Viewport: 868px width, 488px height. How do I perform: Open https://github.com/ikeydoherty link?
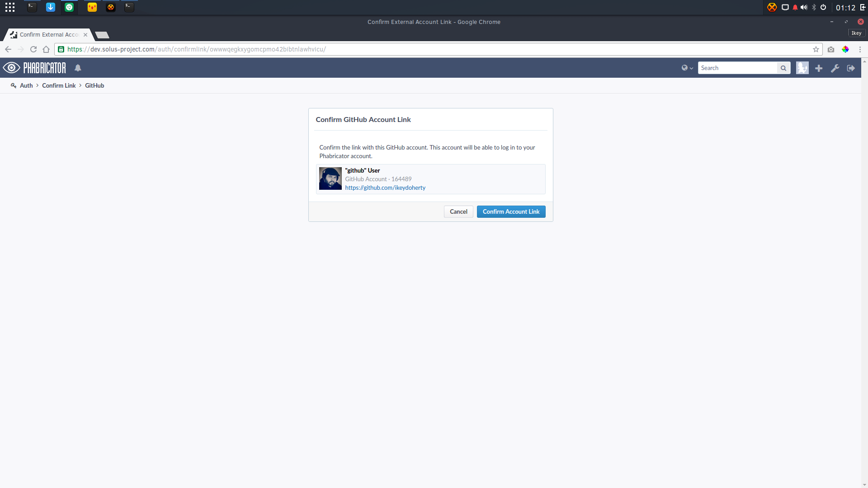(385, 188)
